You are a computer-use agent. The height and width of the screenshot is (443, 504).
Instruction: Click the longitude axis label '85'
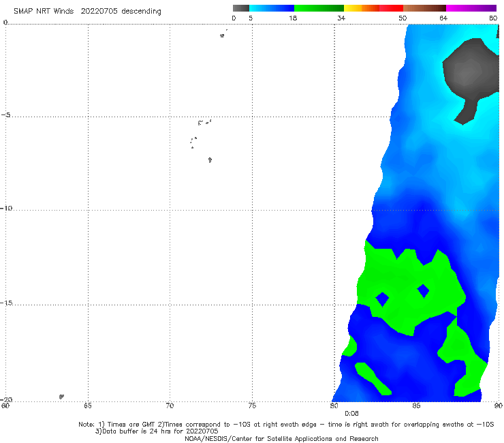(x=416, y=406)
